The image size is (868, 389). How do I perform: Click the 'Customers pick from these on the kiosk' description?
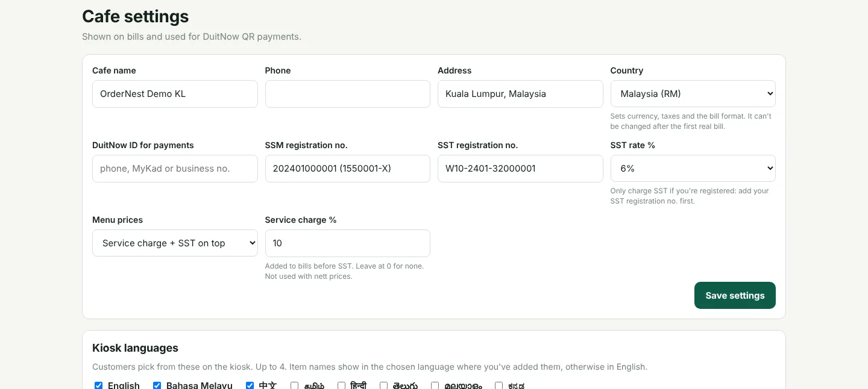(370, 367)
